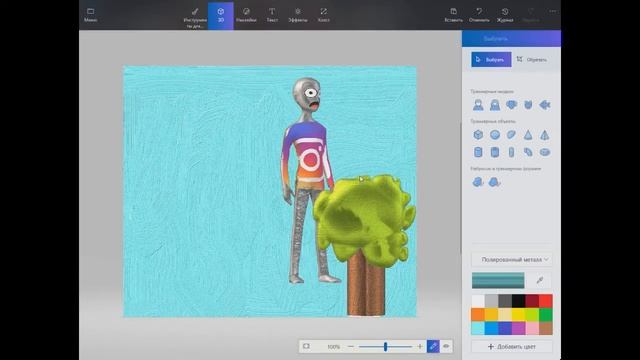
Task: Select the yellow color swatch
Action: (518, 315)
